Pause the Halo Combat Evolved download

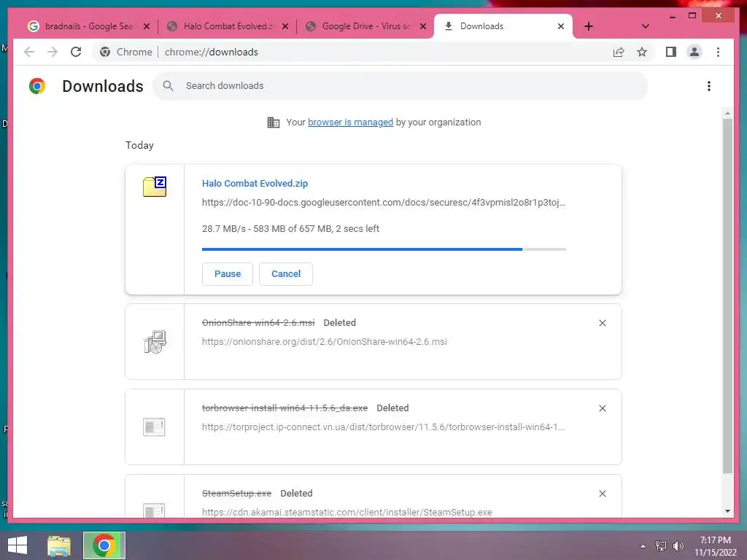click(228, 274)
